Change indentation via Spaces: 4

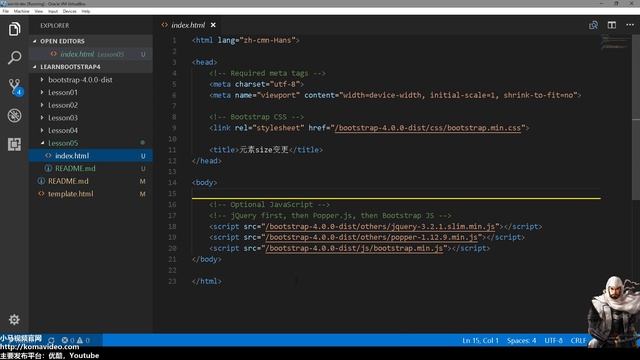point(521,340)
